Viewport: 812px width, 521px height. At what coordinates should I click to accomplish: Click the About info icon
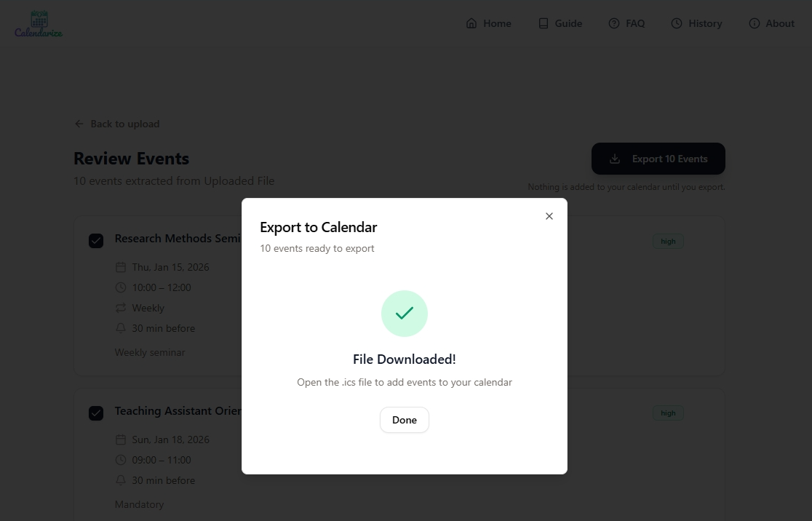755,23
